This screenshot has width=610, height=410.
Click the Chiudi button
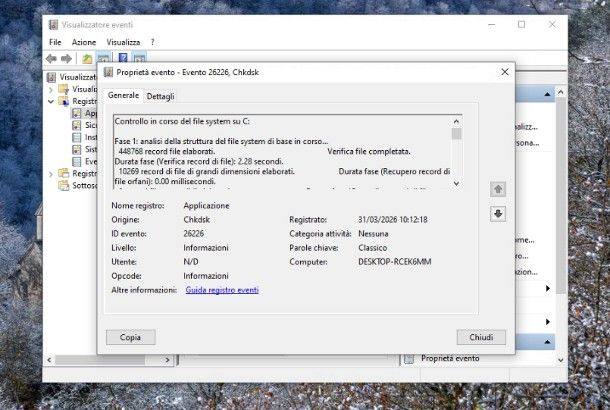pyautogui.click(x=481, y=337)
